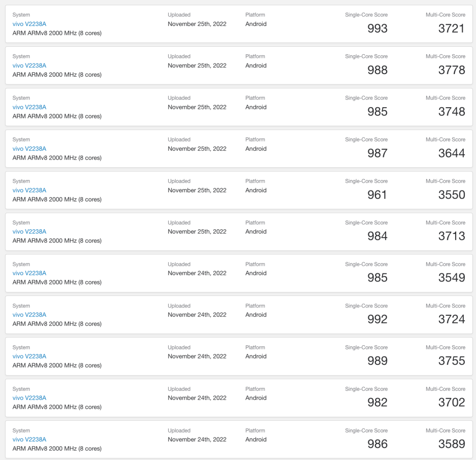Click the 3724 multi-core score
Viewport: 476px width, 460px height.
[x=451, y=319]
